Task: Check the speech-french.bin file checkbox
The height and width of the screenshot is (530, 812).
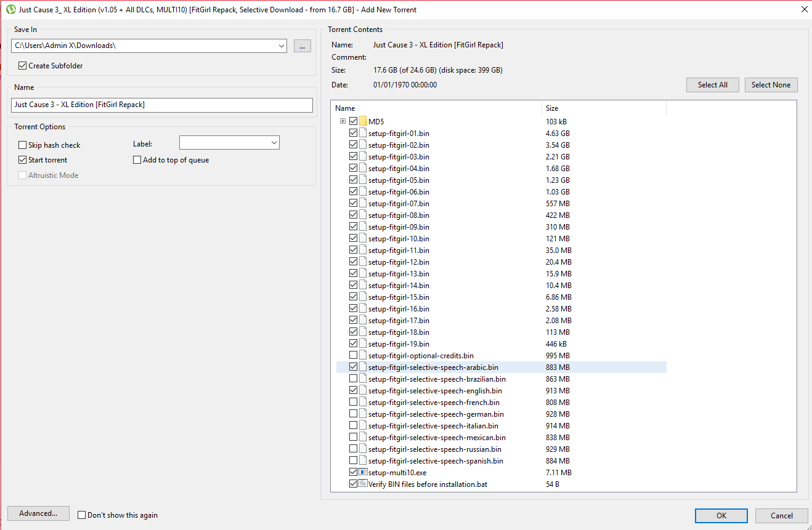Action: (x=353, y=402)
